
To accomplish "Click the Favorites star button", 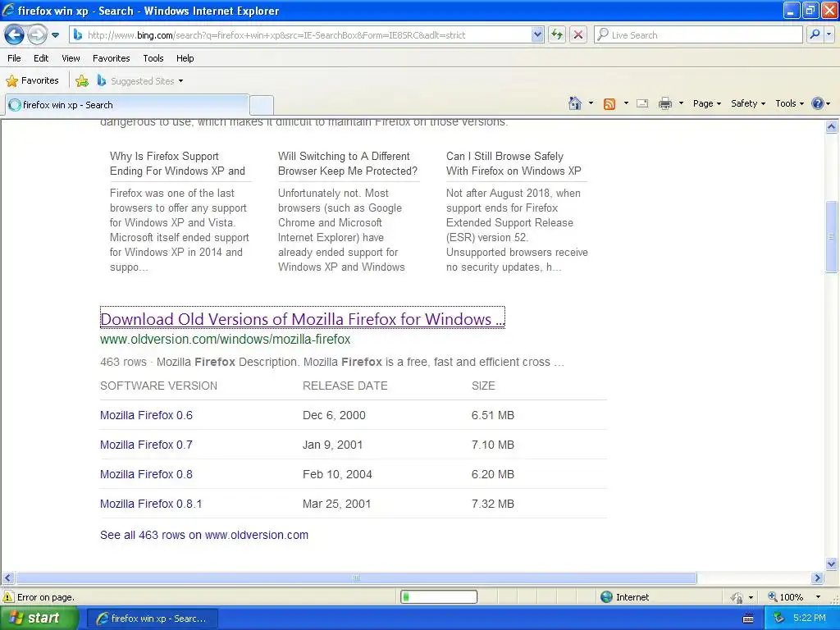I will pyautogui.click(x=32, y=80).
